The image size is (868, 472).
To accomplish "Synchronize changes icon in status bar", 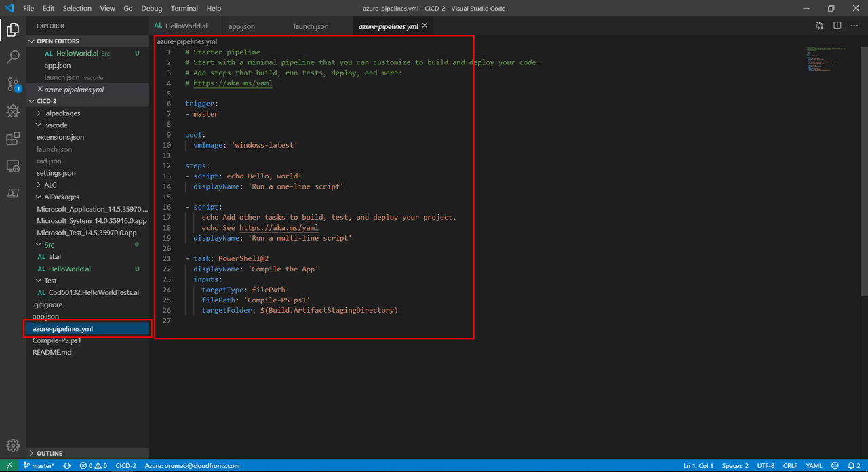I will tap(67, 466).
